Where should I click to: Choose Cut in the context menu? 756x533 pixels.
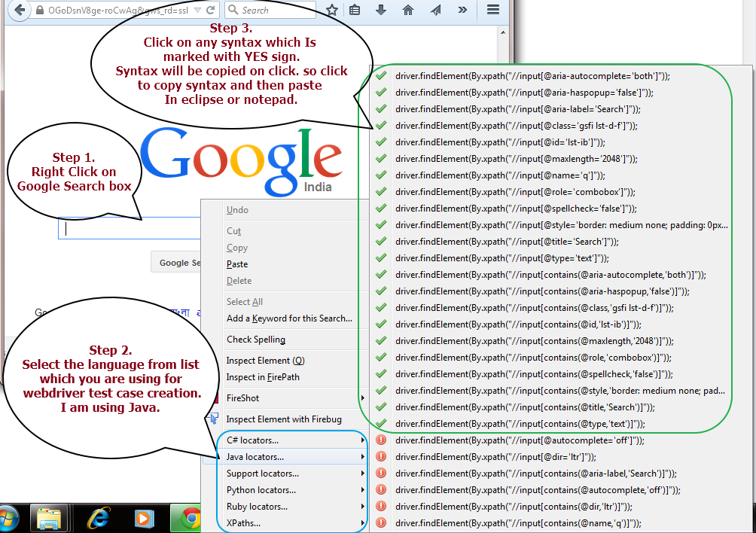[285, 231]
